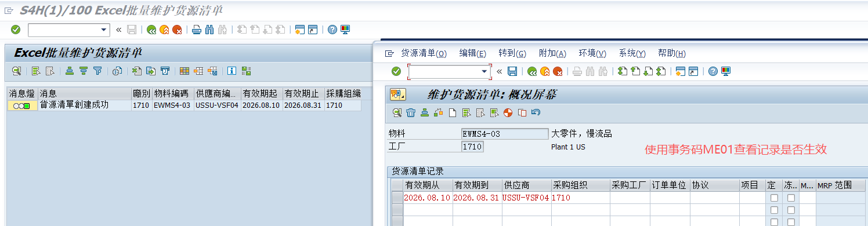Click the green Enter checkmark in the left window toolbar

click(16, 30)
